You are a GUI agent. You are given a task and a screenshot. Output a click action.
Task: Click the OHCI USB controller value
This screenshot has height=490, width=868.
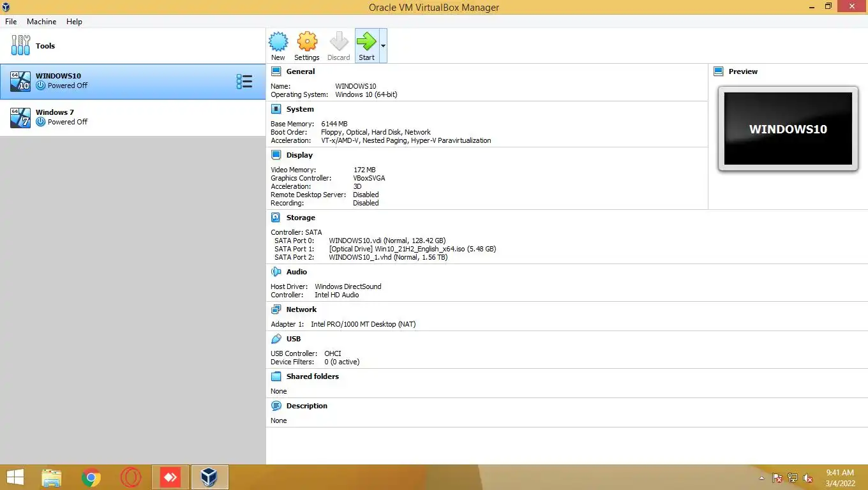pos(333,353)
